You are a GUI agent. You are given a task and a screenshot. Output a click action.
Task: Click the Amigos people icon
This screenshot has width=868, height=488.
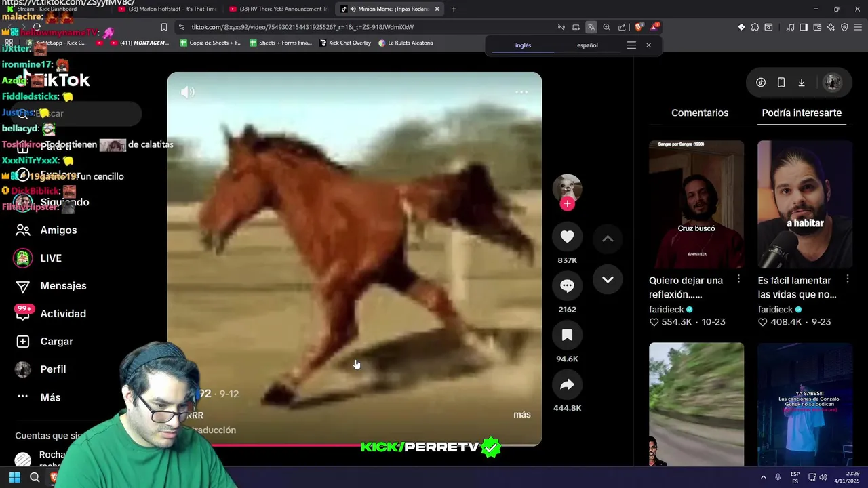click(x=23, y=230)
